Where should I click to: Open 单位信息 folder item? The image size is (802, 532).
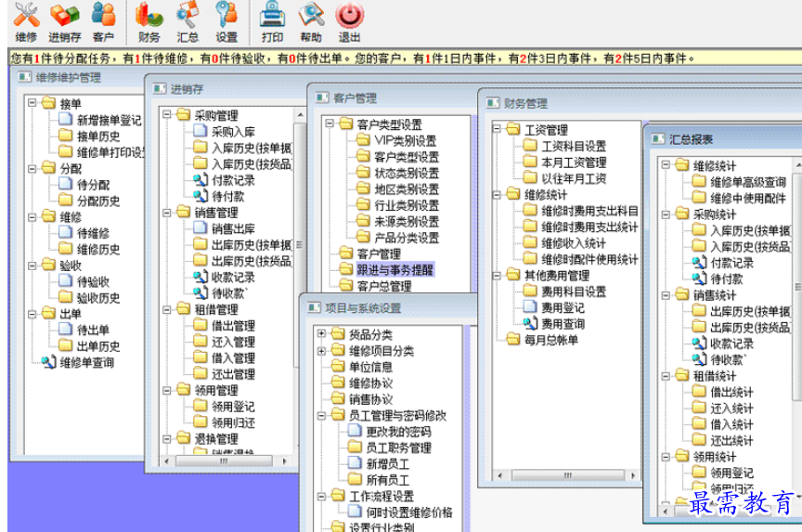[362, 367]
